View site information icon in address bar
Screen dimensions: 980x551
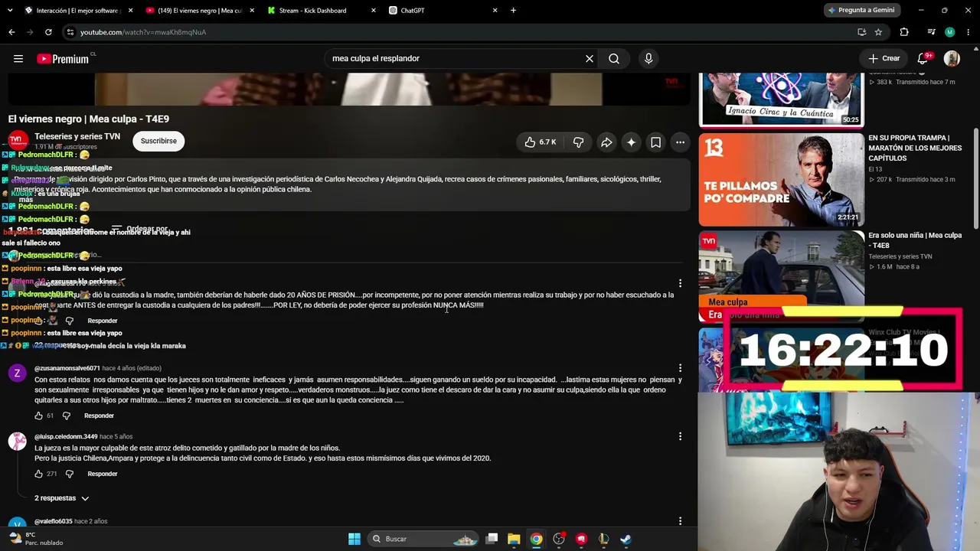70,32
